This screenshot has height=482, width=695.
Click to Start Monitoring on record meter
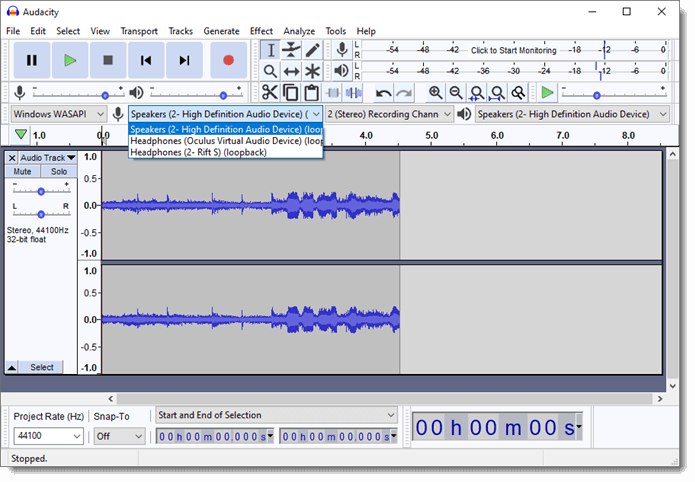(x=513, y=50)
